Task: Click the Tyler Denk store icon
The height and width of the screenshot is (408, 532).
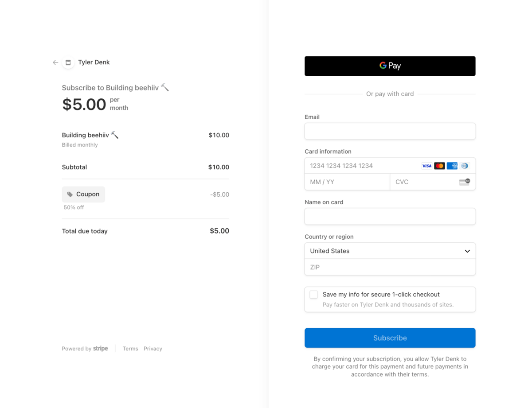Action: pos(68,62)
